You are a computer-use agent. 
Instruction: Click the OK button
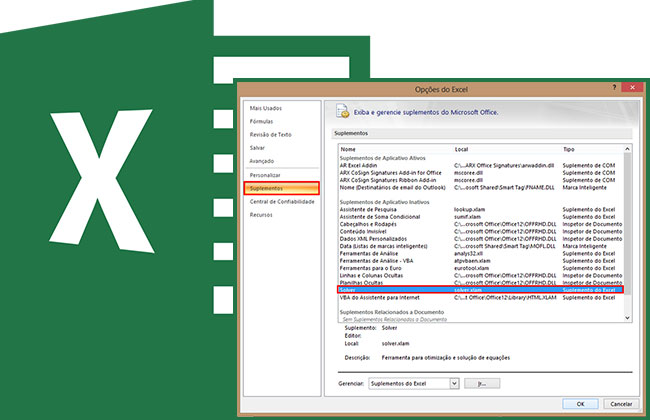(580, 404)
